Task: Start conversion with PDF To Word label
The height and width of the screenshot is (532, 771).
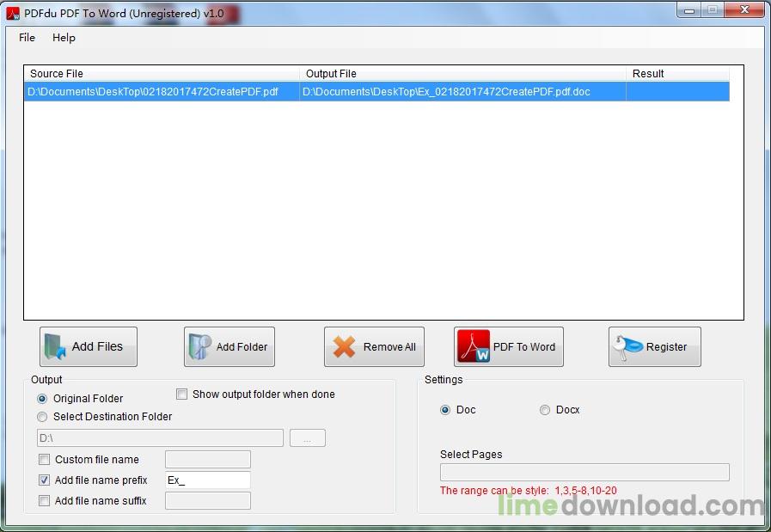Action: coord(524,346)
